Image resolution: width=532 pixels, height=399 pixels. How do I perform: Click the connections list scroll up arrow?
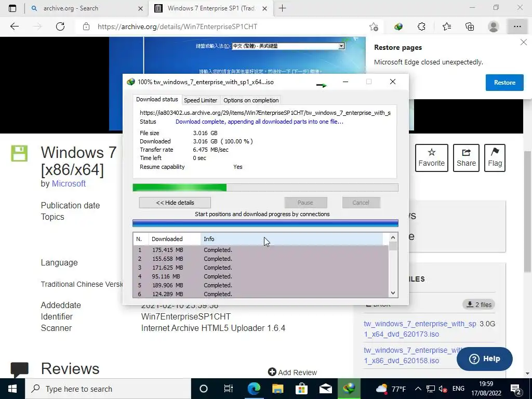click(393, 237)
